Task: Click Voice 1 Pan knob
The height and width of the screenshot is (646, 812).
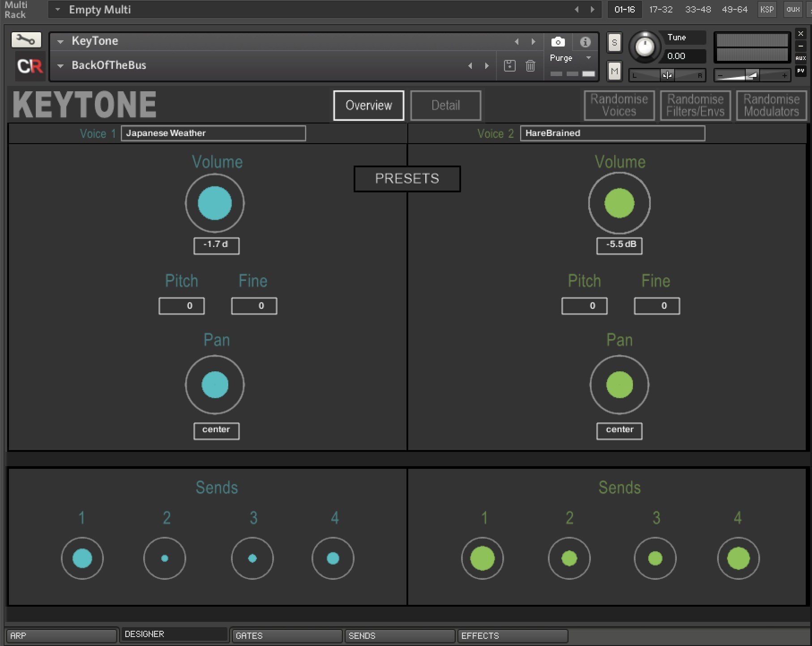Action: 215,385
